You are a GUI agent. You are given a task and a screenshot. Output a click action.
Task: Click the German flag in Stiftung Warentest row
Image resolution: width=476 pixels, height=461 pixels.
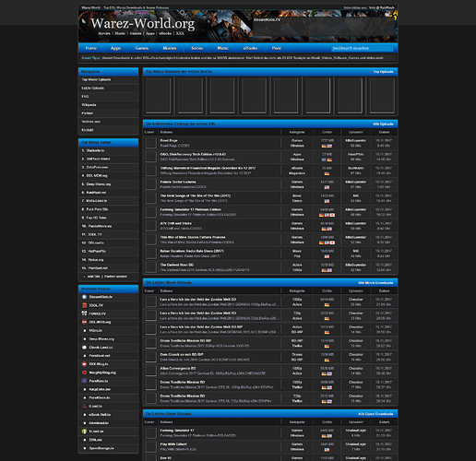[327, 173]
